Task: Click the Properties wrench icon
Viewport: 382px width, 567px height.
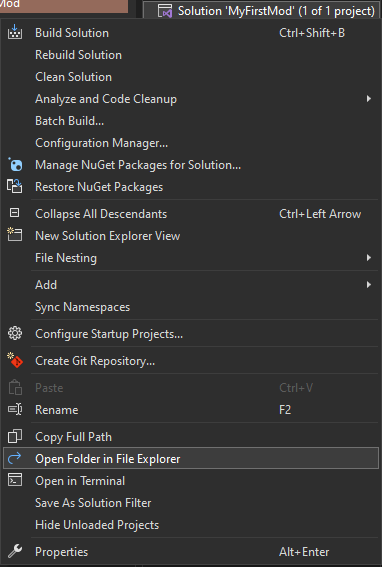Action: [15, 551]
